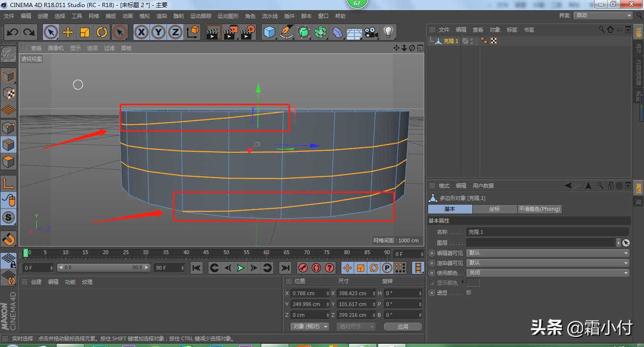Open the Camera icon in the toolbar
644x347 pixels.
tap(371, 32)
